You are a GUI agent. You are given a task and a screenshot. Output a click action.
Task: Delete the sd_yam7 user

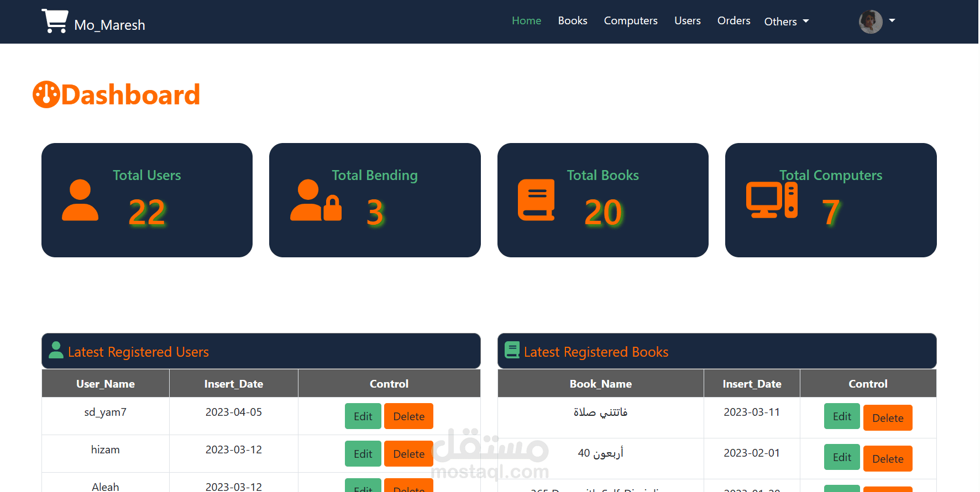coord(409,416)
